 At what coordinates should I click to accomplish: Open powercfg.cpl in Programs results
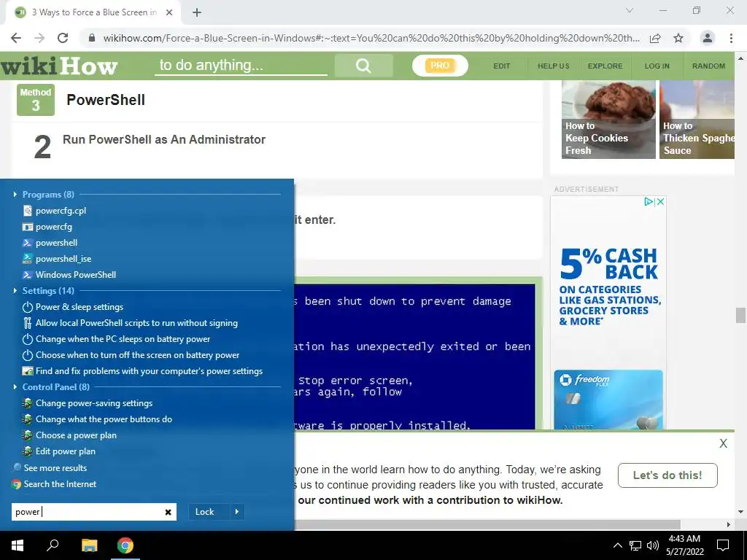(54, 211)
